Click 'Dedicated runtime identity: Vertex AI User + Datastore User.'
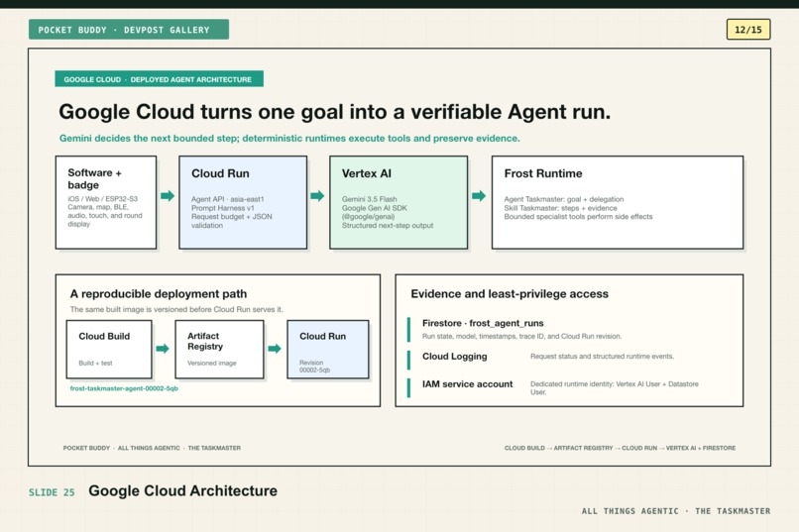The width and height of the screenshot is (799, 532). point(615,388)
